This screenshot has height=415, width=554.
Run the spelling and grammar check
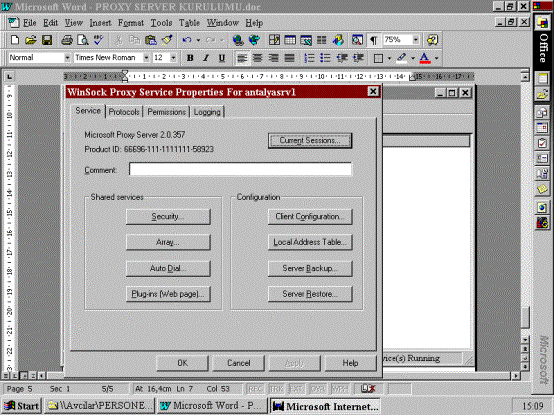coord(99,40)
